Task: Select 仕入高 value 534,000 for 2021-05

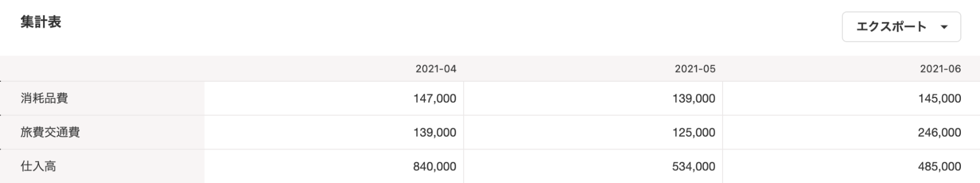Action: tap(694, 166)
